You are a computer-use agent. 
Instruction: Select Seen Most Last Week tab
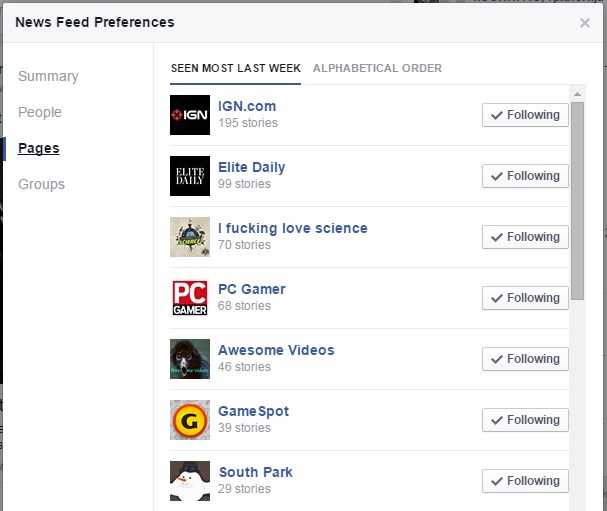[x=236, y=68]
